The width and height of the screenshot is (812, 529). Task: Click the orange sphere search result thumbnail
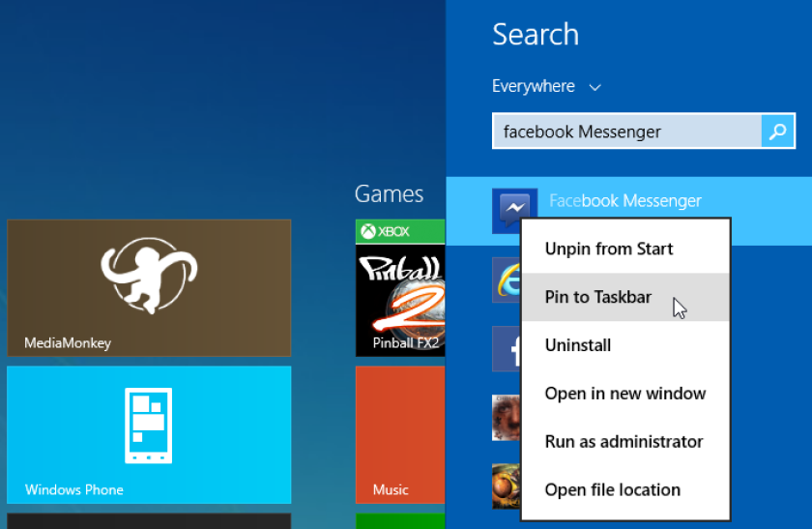507,486
